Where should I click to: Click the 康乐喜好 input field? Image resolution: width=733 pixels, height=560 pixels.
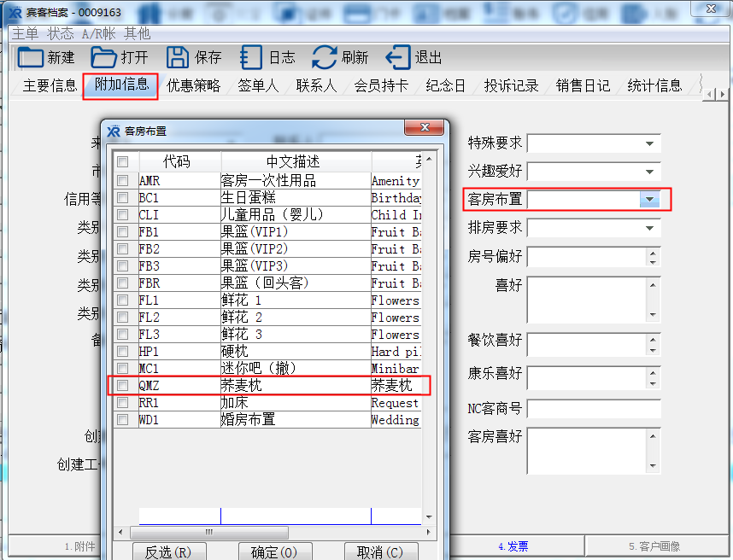pyautogui.click(x=588, y=378)
